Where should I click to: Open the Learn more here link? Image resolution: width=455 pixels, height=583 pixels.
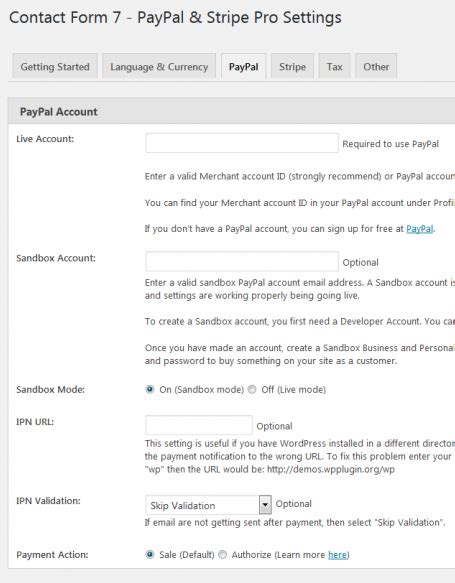337,555
